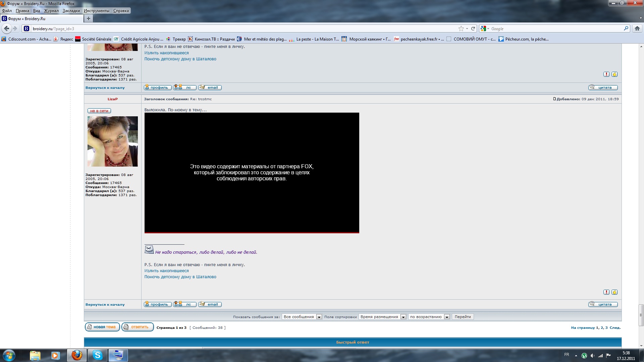Open the Инструменты menu
The width and height of the screenshot is (644, 362).
tap(97, 11)
